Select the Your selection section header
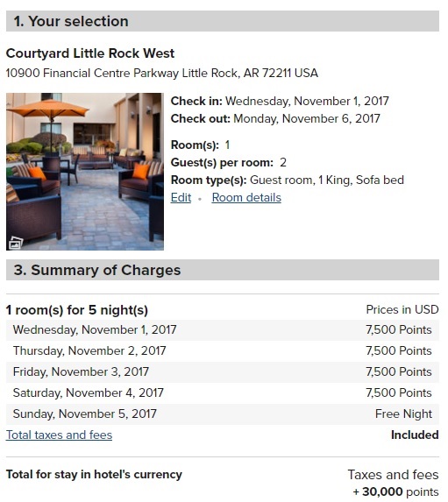This screenshot has height=502, width=448. pos(223,21)
